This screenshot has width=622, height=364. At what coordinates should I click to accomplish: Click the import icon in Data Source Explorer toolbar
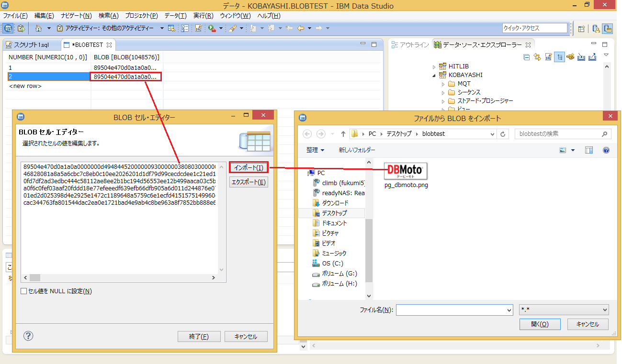(x=581, y=57)
